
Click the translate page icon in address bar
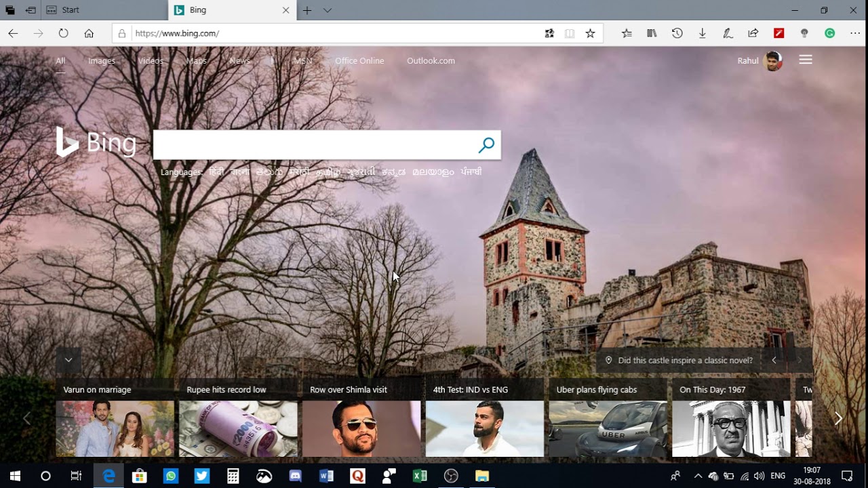pos(549,33)
